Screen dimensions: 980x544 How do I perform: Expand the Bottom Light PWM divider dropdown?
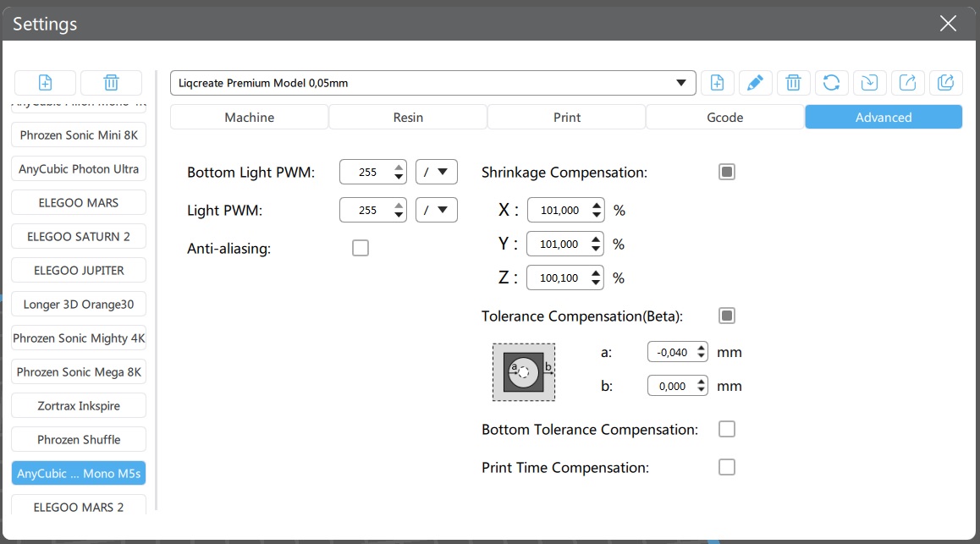pos(437,172)
